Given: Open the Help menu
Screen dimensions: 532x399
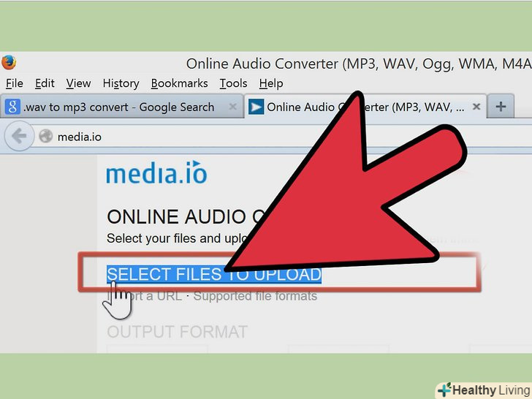Looking at the screenshot, I should [271, 83].
